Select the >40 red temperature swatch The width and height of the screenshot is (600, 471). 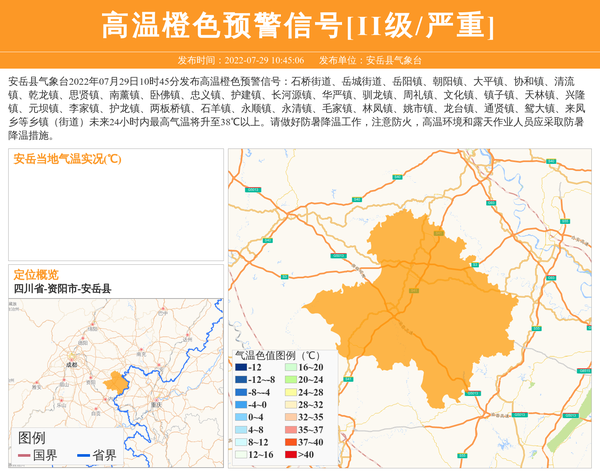coord(291,454)
